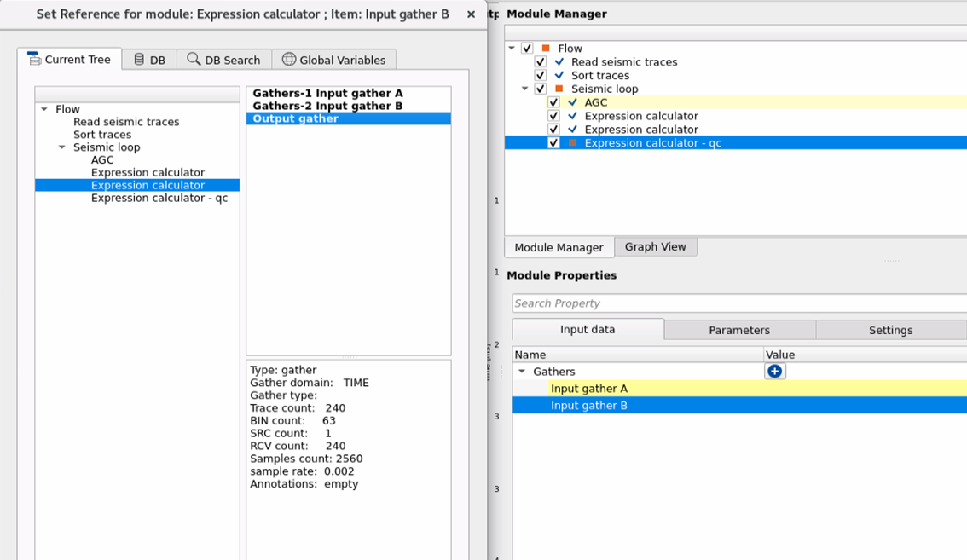Click the blue plus icon beside Gathers

pyautogui.click(x=774, y=372)
